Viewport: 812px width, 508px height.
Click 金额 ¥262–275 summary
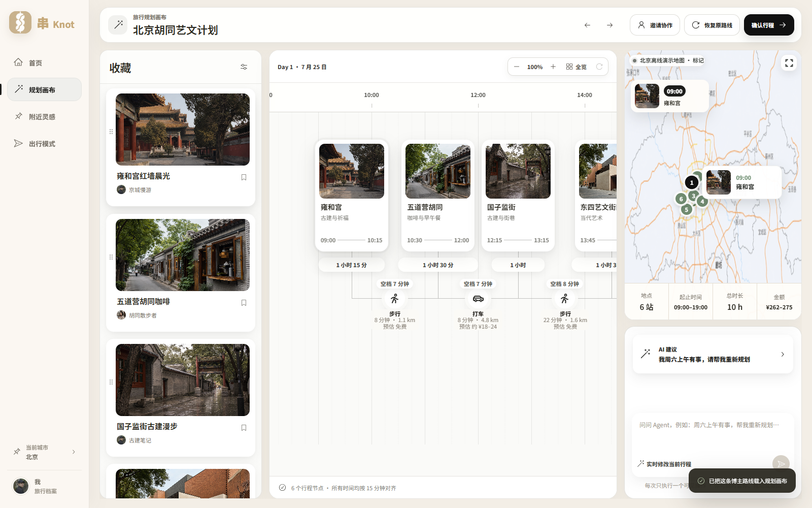coord(779,302)
